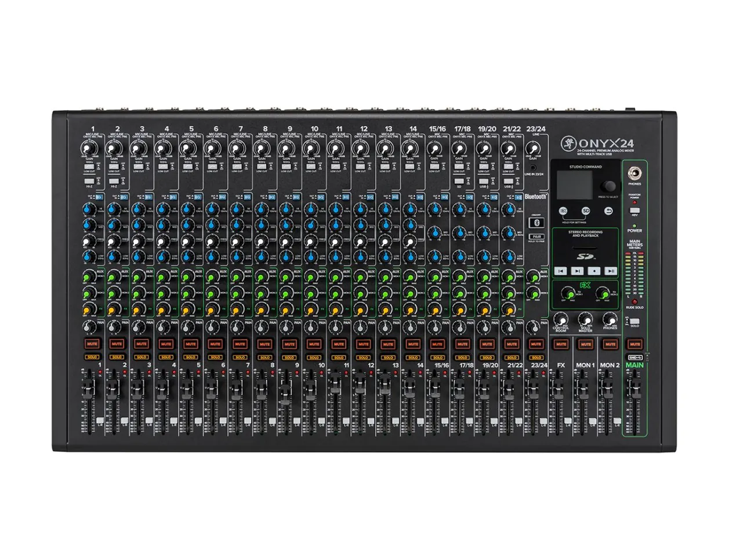This screenshot has width=729, height=560.
Task: Click channel 1 HI 12kHz EQ knob
Action: (89, 209)
